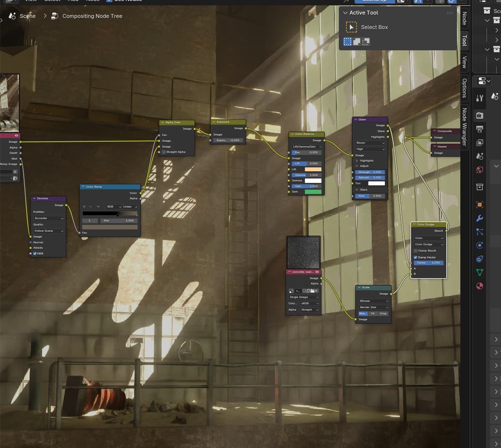Screen dimensions: 501x448
Task: Open the Scene properties tab in icon column
Action: coord(479,156)
